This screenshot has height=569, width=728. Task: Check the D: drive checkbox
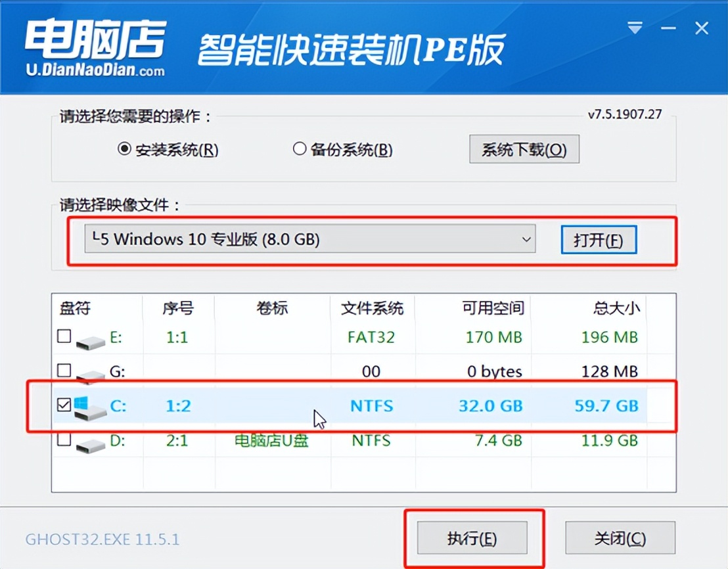coord(64,439)
